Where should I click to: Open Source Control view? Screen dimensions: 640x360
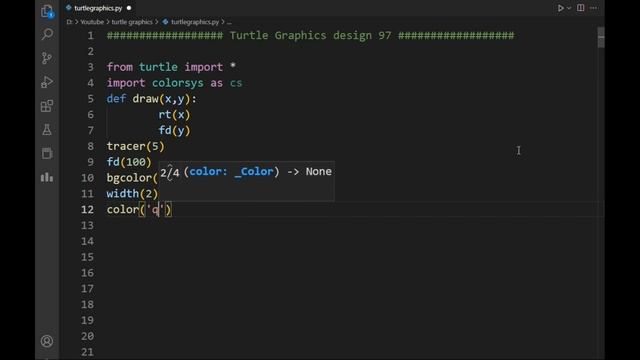point(47,58)
